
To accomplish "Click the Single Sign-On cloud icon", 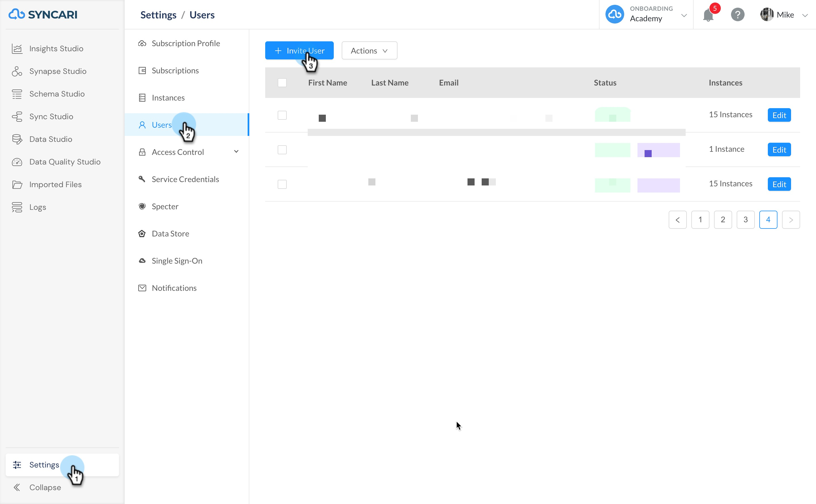I will [x=142, y=261].
